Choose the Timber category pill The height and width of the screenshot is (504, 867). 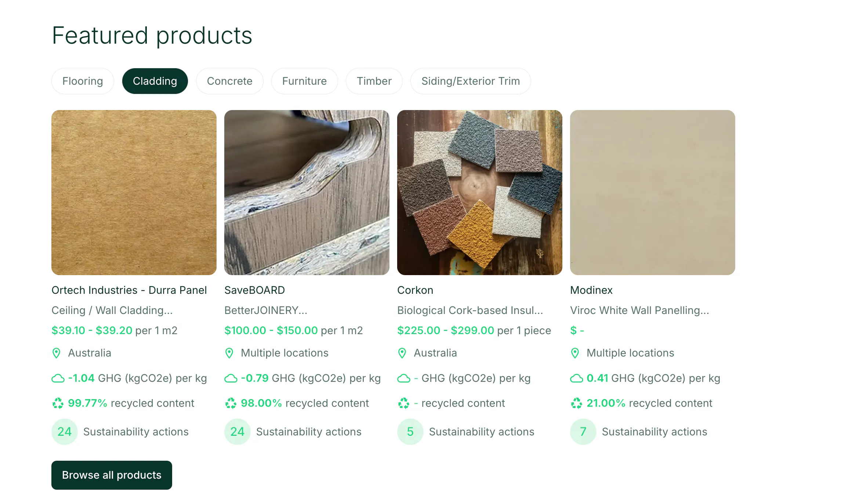pos(374,81)
